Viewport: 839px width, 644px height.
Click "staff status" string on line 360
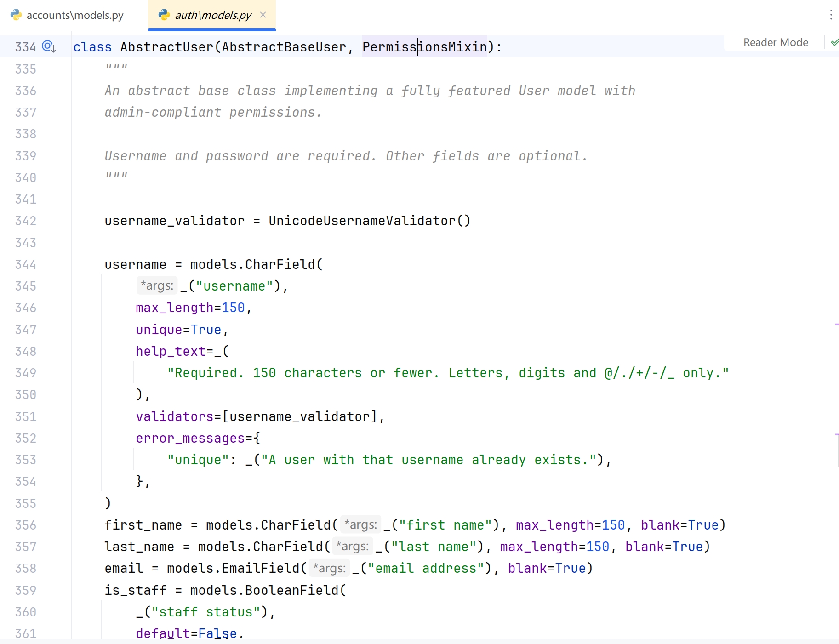206,612
